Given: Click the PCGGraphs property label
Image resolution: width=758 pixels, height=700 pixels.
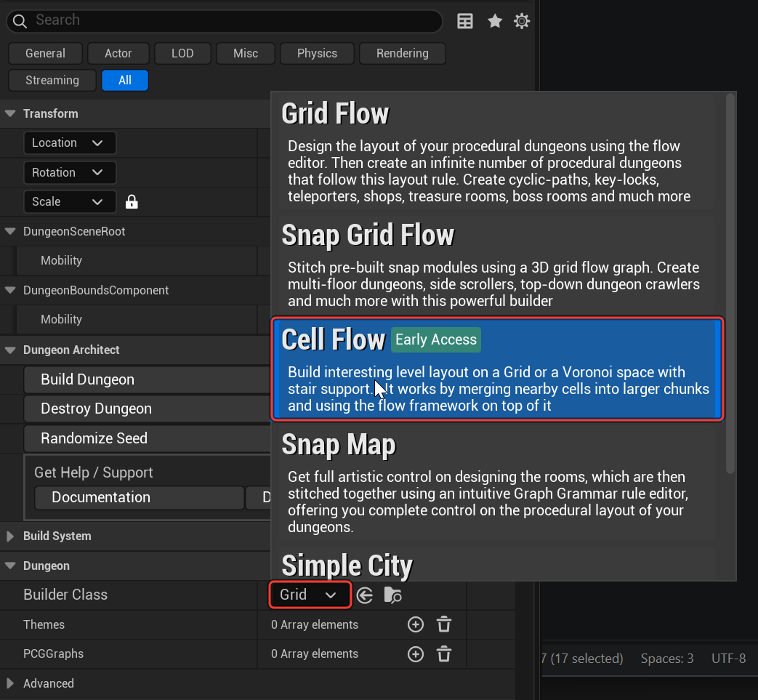Looking at the screenshot, I should [54, 654].
